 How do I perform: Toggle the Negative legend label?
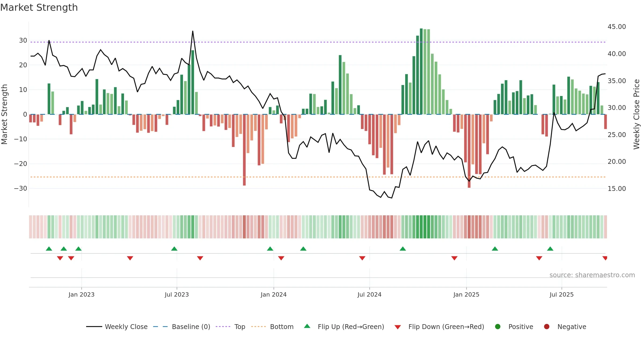pos(572,327)
